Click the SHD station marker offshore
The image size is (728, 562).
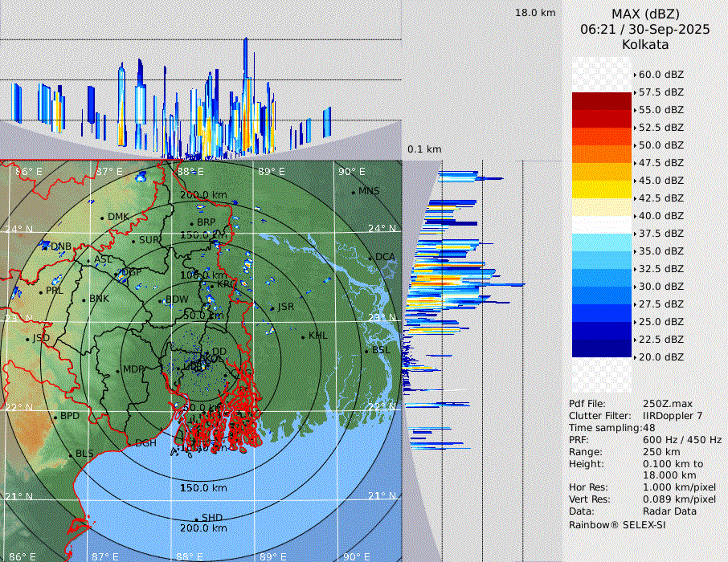point(197,519)
